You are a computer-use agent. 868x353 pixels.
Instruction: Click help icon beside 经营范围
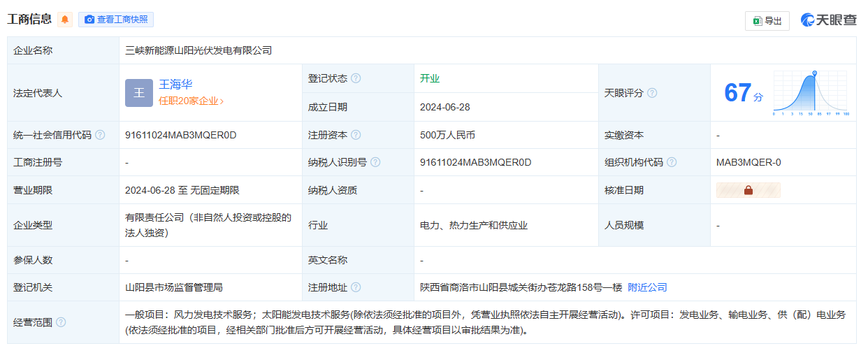click(x=61, y=322)
